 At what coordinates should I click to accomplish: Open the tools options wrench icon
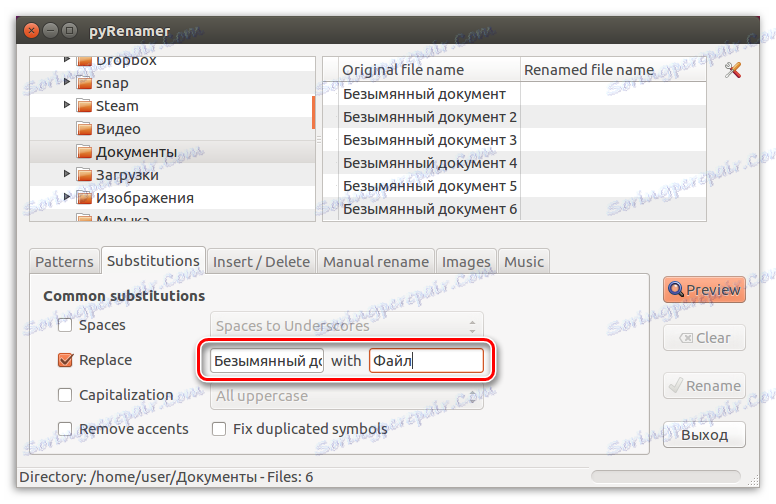(x=732, y=70)
